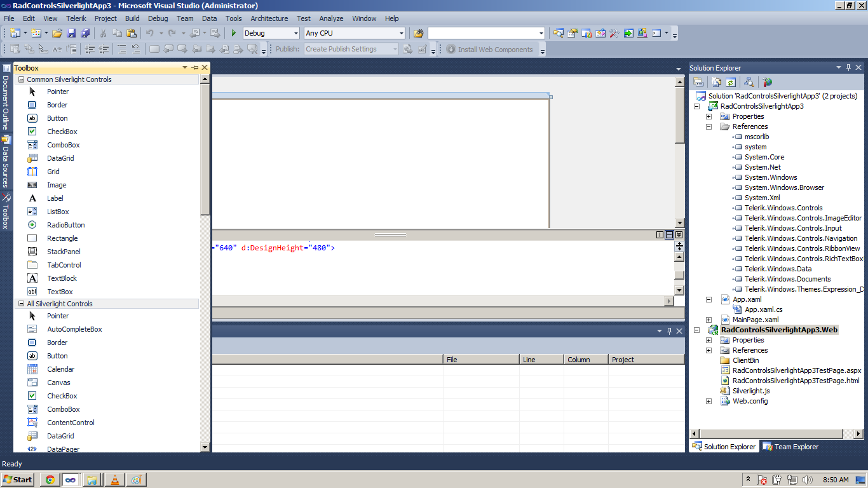The width and height of the screenshot is (868, 488).
Task: Save the current file with floppy icon
Action: 71,33
